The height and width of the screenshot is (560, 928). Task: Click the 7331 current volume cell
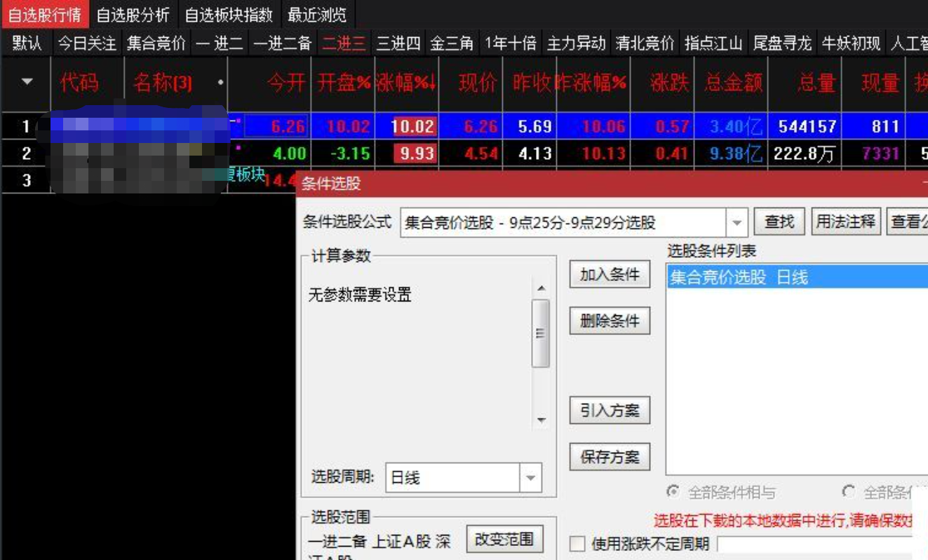(x=880, y=153)
